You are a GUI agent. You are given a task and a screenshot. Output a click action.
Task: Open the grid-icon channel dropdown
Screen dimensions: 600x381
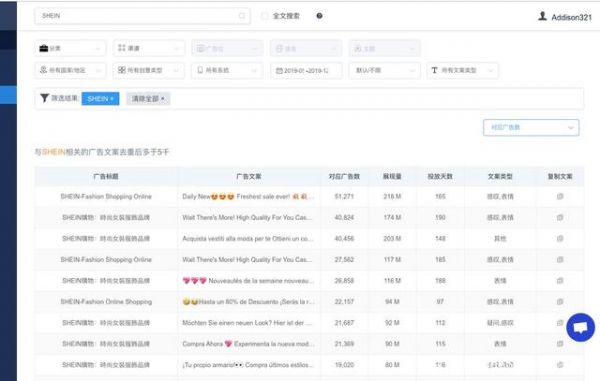point(149,48)
